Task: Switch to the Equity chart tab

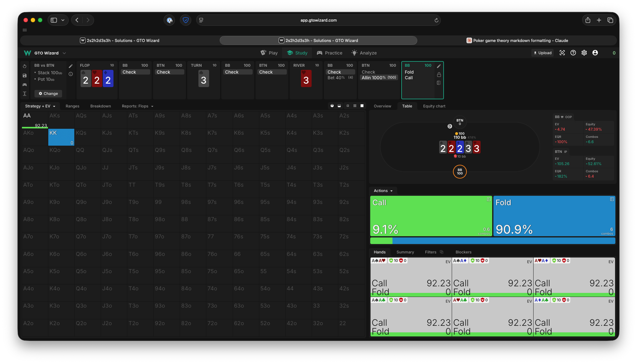Action: click(434, 106)
